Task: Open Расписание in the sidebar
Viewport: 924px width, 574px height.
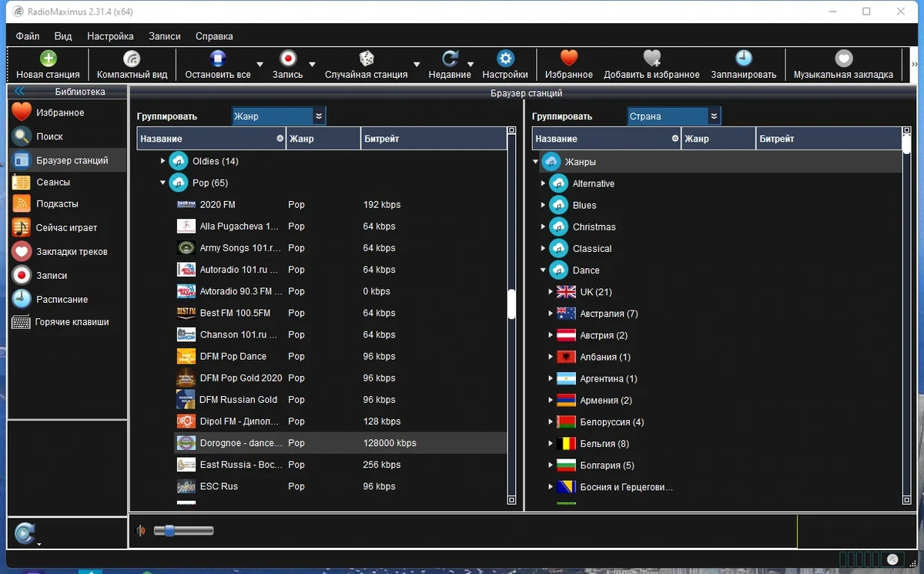Action: 67,299
